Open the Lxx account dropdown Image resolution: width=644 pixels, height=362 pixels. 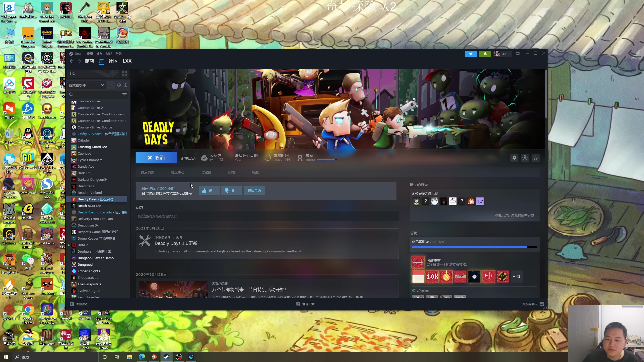tap(502, 54)
